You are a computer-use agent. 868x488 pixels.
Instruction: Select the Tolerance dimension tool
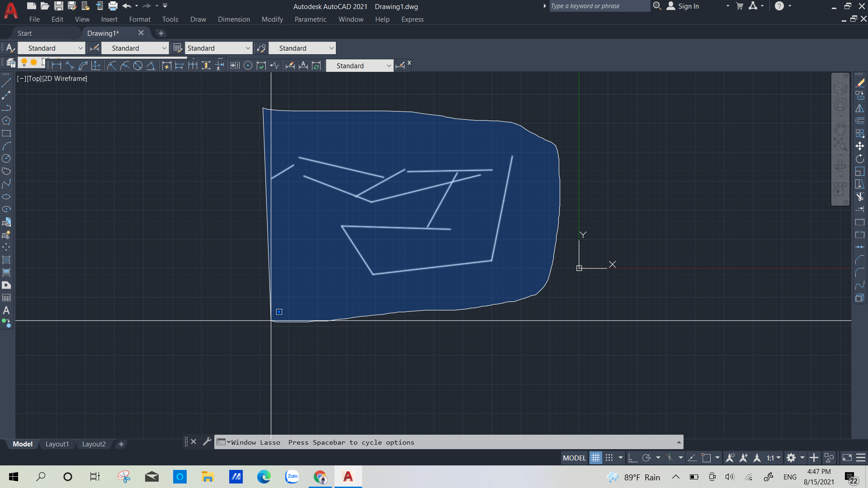[235, 66]
